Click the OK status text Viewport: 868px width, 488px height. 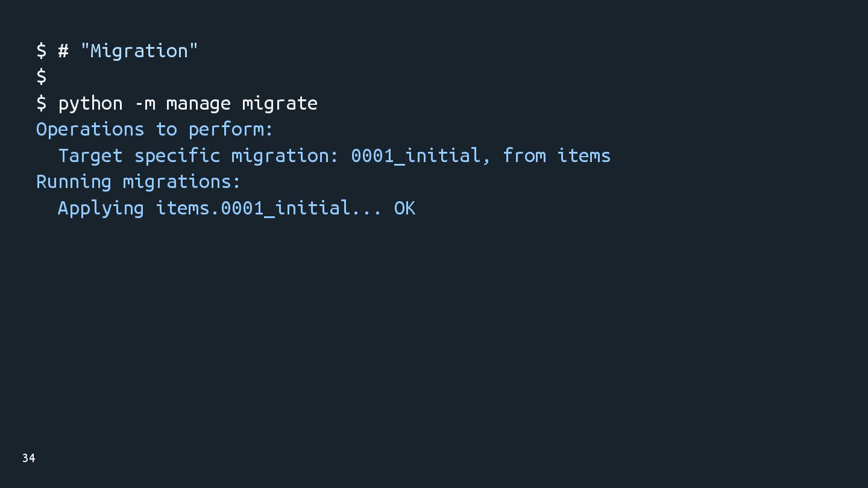pos(404,208)
